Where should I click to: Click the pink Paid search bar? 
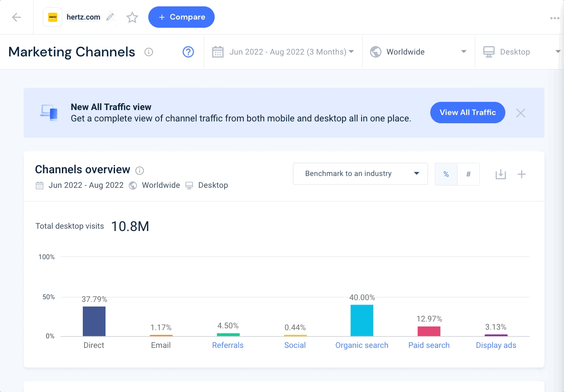coord(429,331)
